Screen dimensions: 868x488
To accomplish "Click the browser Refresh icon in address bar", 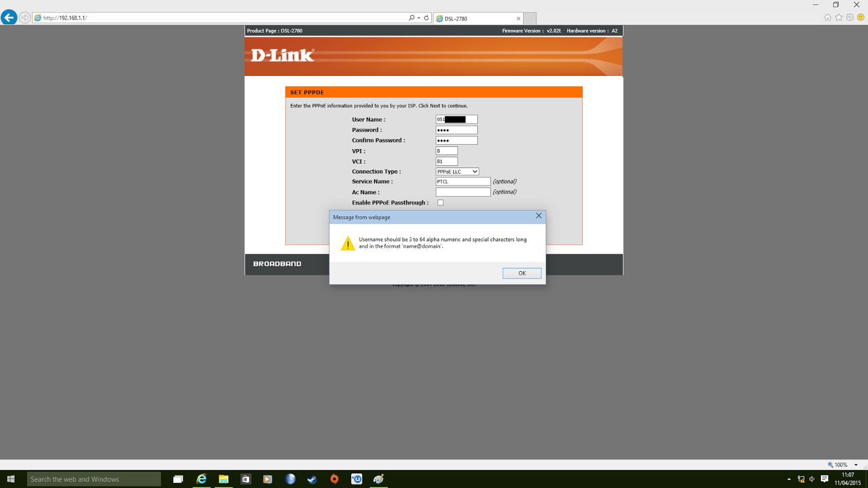I will pyautogui.click(x=426, y=17).
